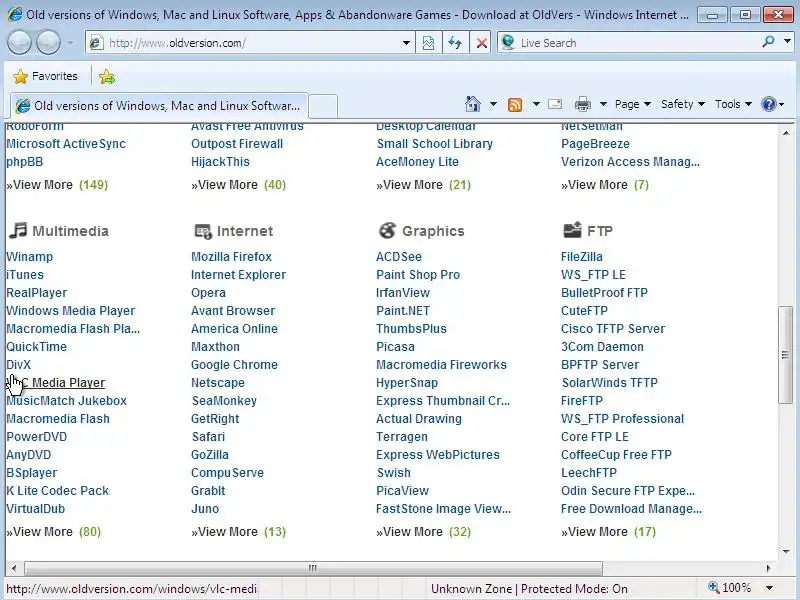The height and width of the screenshot is (600, 800).
Task: Click the Graphics category icon
Action: tap(387, 231)
